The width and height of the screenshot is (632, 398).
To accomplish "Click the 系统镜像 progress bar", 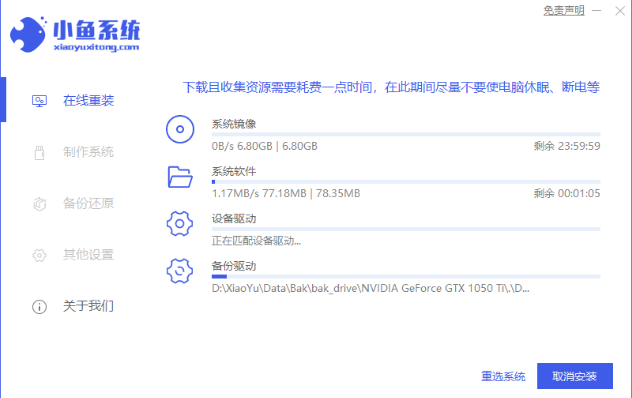I will (x=406, y=134).
